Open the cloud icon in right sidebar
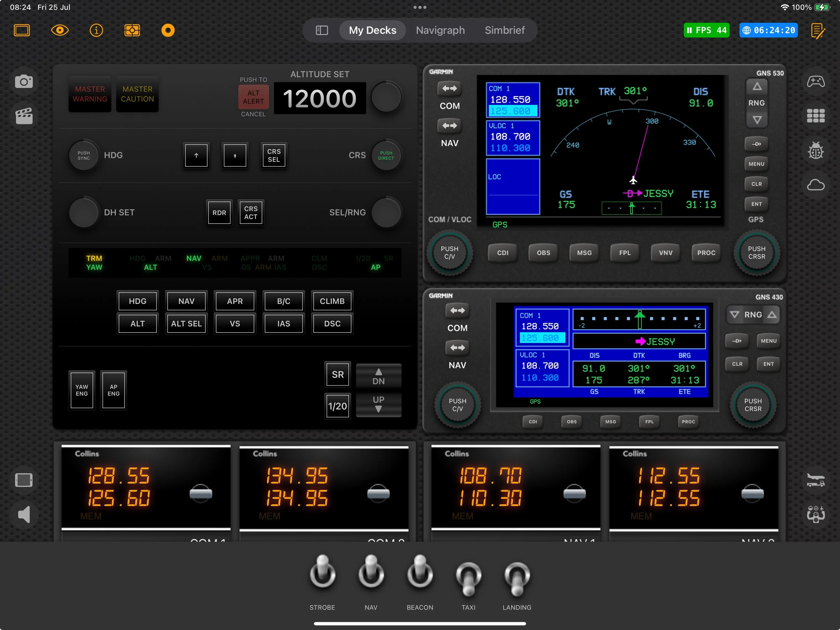The image size is (840, 630). (816, 185)
